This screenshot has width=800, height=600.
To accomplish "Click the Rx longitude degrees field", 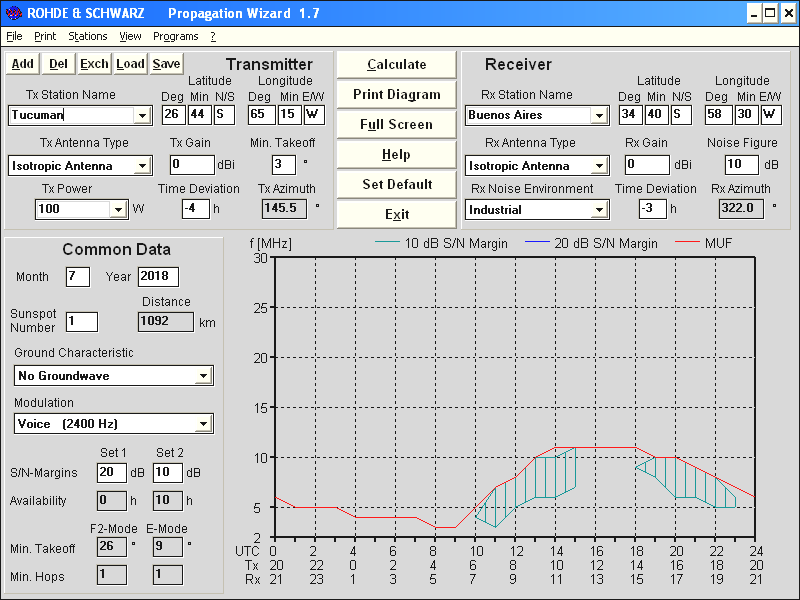I will tap(718, 115).
